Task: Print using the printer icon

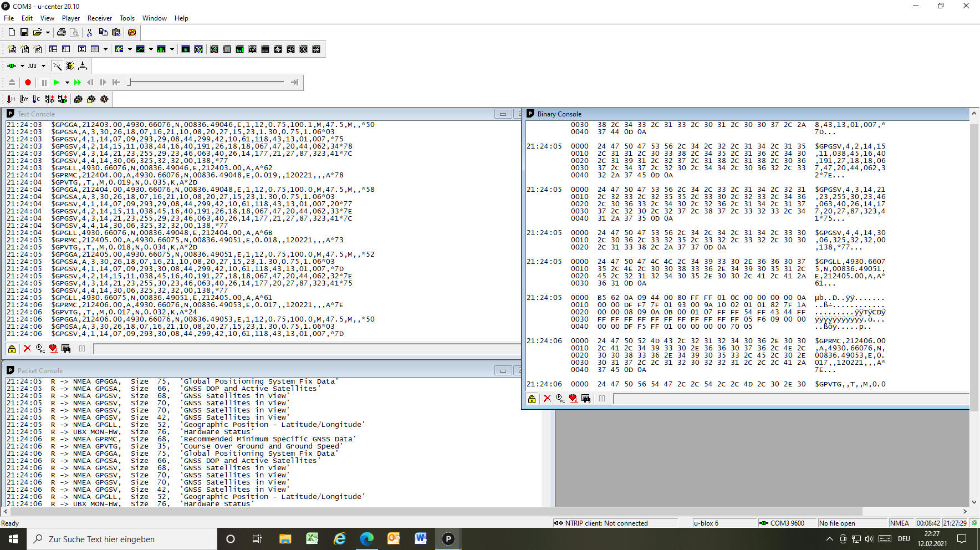Action: tap(62, 32)
